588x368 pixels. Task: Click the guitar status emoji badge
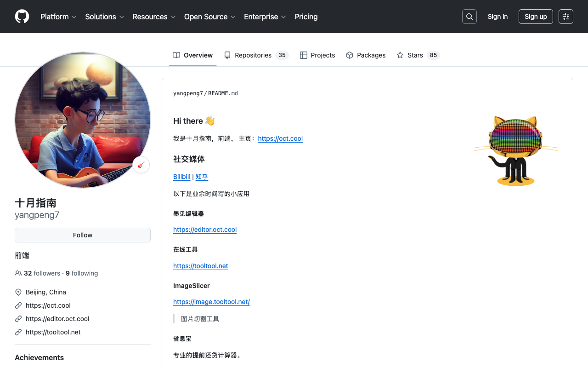pos(141,165)
